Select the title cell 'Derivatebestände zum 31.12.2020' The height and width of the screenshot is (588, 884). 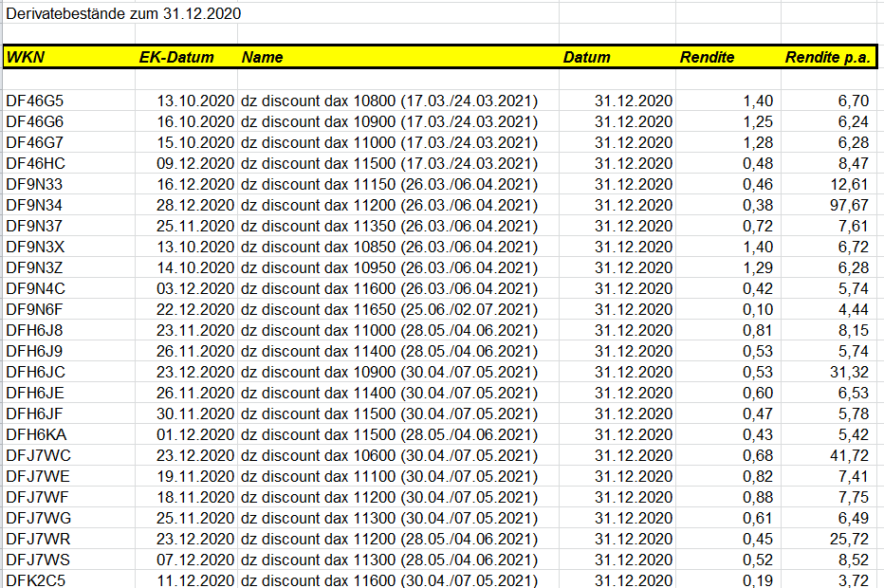(123, 13)
